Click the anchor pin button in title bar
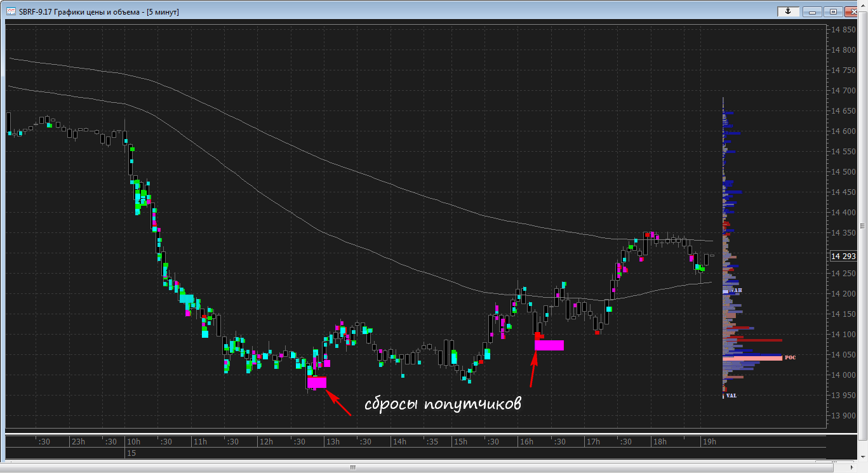 [788, 11]
